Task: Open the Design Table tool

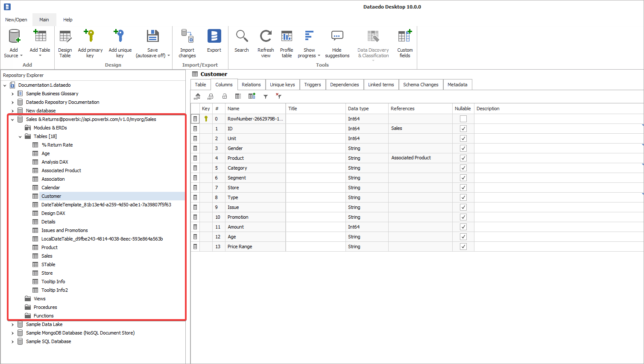Action: [x=65, y=43]
